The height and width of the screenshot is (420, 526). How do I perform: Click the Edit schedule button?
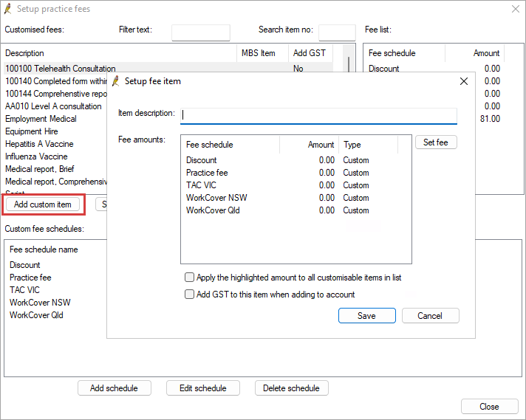point(203,388)
